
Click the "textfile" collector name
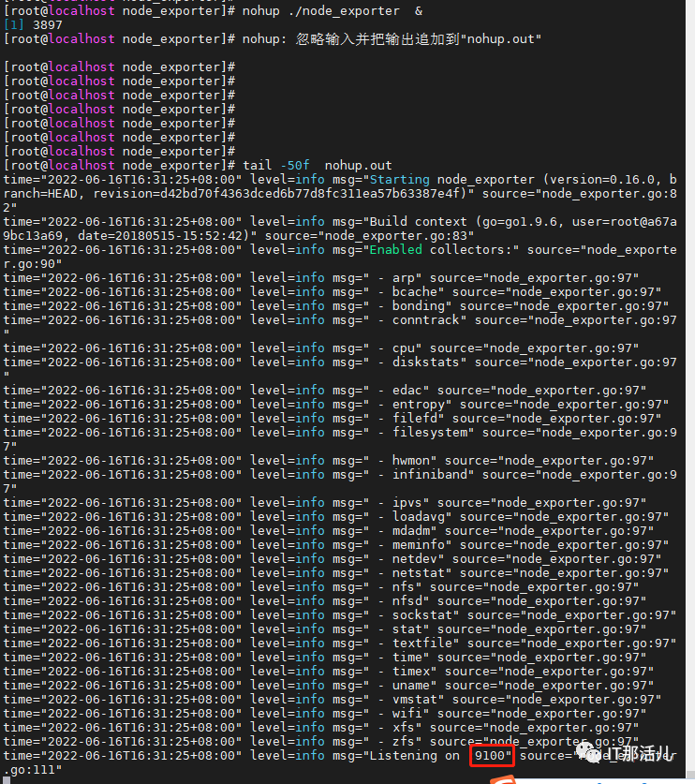(422, 643)
